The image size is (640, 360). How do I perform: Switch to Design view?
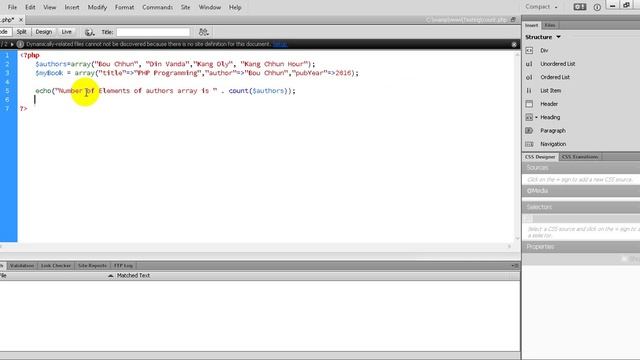pos(44,32)
